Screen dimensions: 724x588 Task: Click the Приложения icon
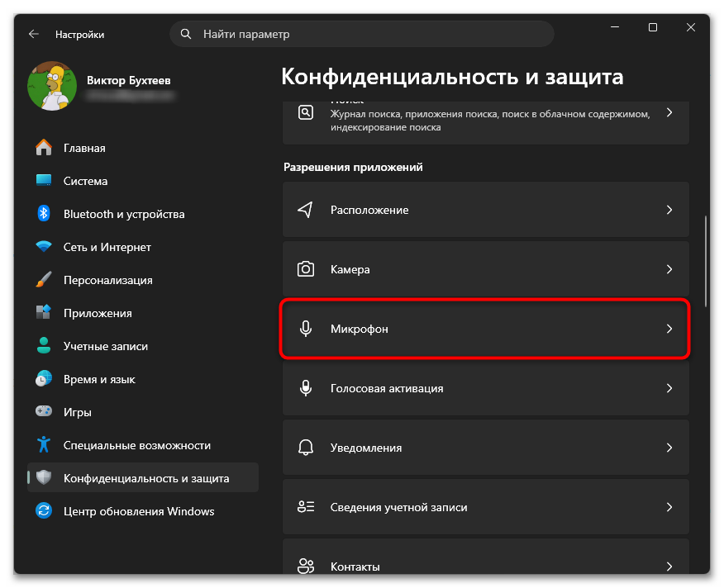pyautogui.click(x=44, y=312)
